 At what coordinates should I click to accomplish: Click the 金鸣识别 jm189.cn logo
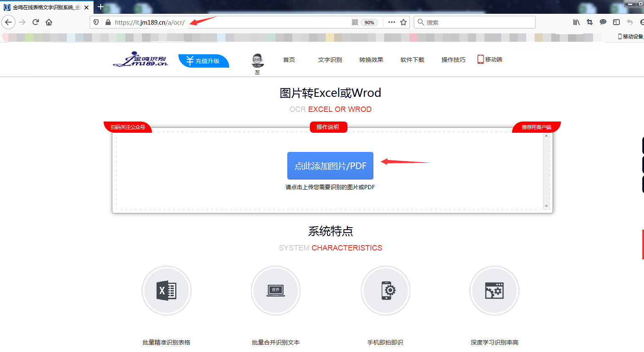(x=140, y=59)
